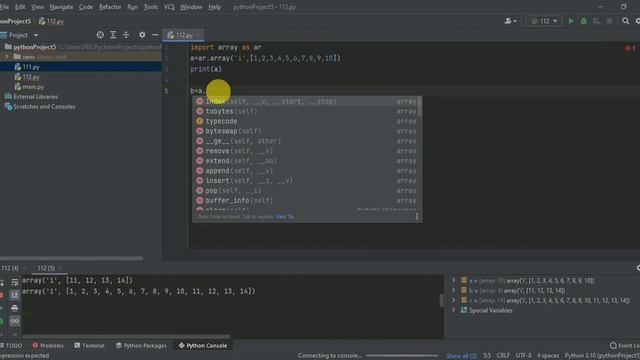Choose byteswap(self) completion
The image size is (640, 360).
pos(304,131)
